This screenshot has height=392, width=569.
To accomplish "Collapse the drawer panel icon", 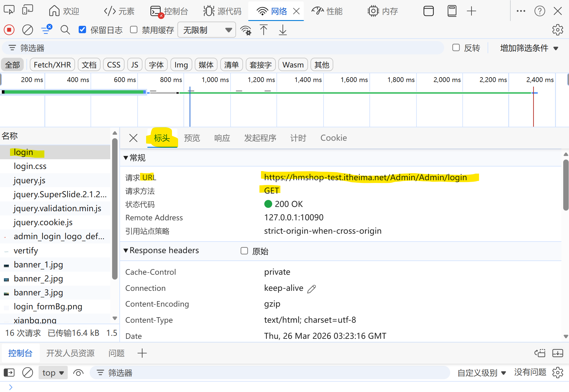I will coord(557,353).
